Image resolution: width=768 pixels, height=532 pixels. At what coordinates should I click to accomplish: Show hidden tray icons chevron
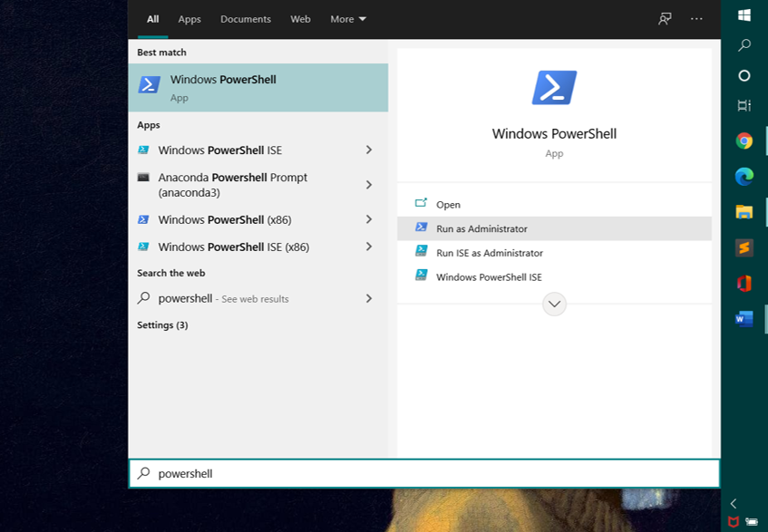click(734, 504)
